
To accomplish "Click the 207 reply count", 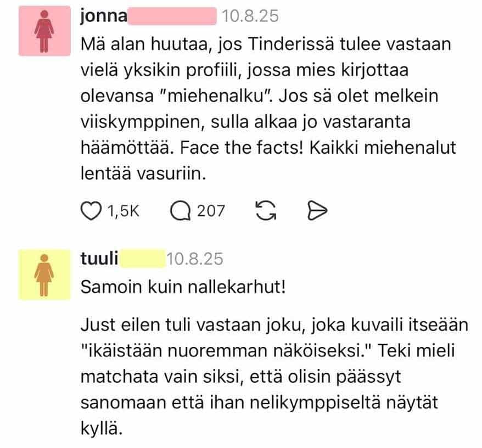I will pos(210,210).
